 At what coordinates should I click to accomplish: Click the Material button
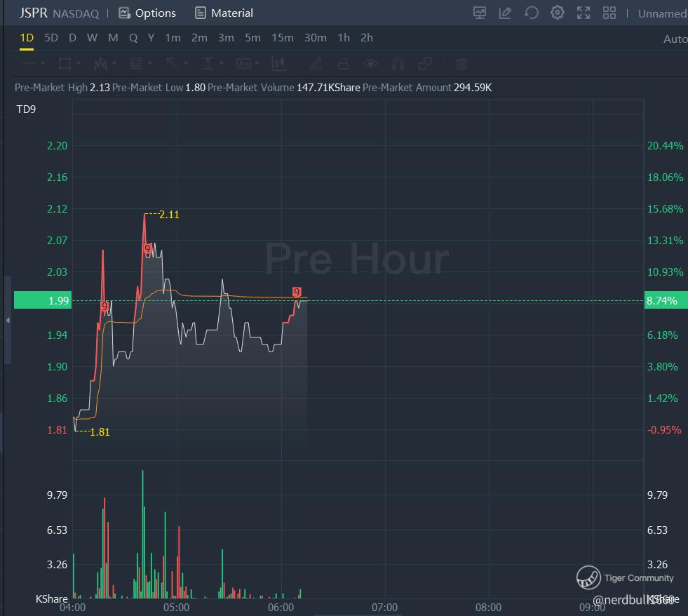click(224, 13)
